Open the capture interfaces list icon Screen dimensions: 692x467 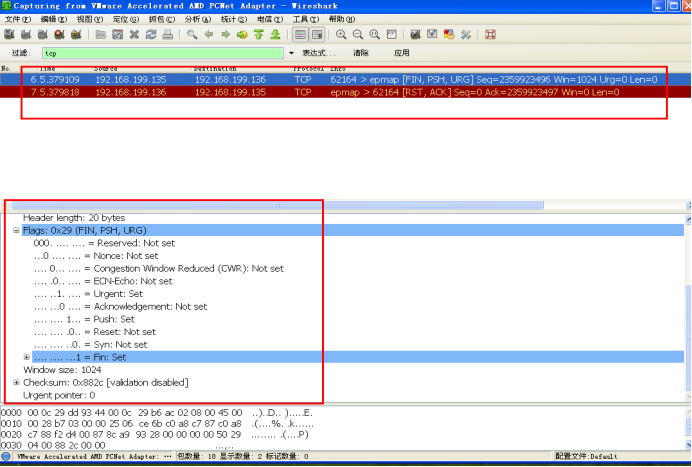tap(9, 34)
